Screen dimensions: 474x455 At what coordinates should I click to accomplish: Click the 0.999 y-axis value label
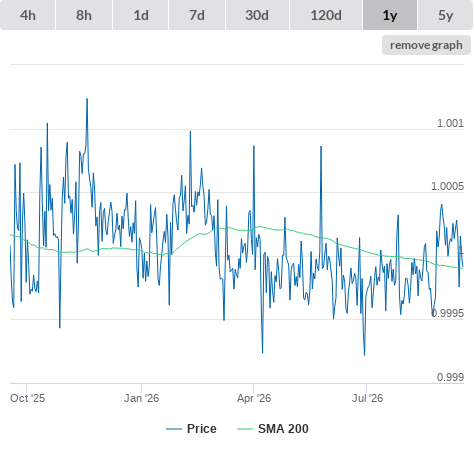click(x=450, y=377)
